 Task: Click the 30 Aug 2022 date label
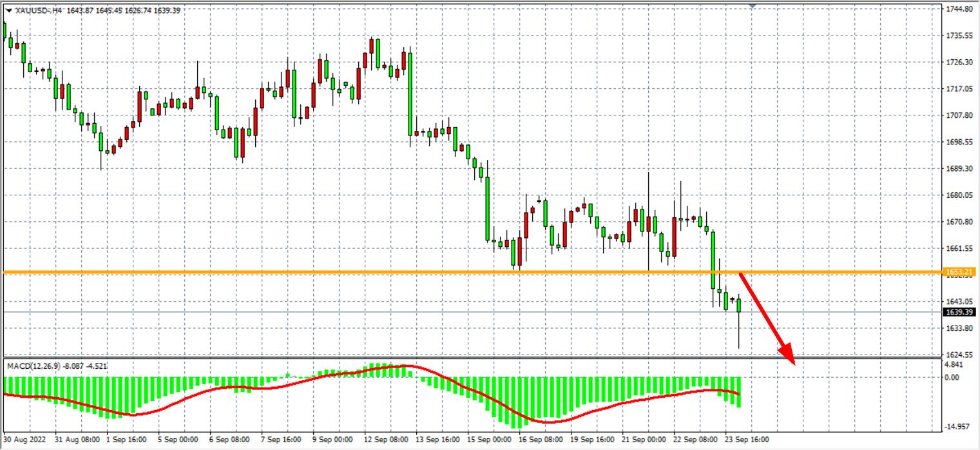coord(26,440)
